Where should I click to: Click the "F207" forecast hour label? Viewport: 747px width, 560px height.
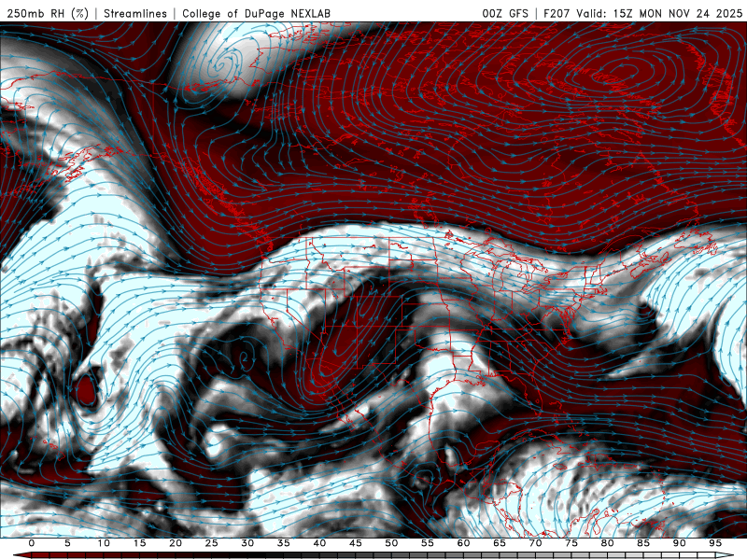(x=557, y=13)
